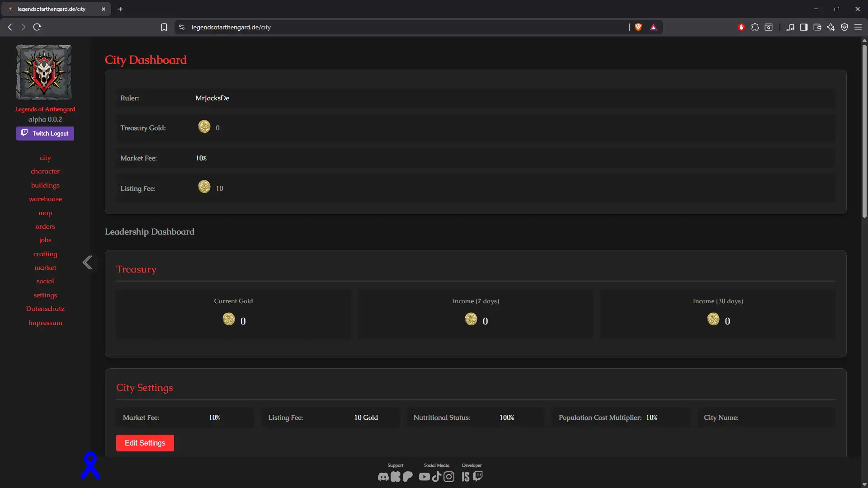Collapse the sidebar with the double chevron
Image resolution: width=868 pixels, height=488 pixels.
pyautogui.click(x=87, y=263)
